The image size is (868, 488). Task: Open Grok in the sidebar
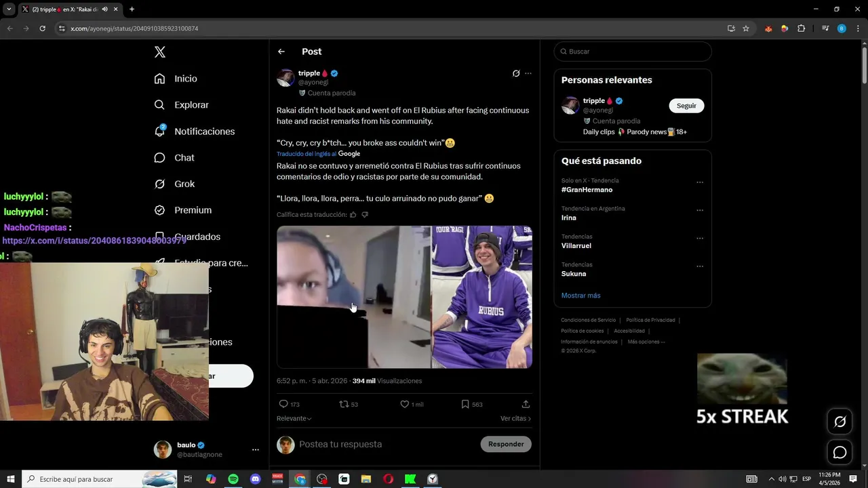click(x=174, y=184)
